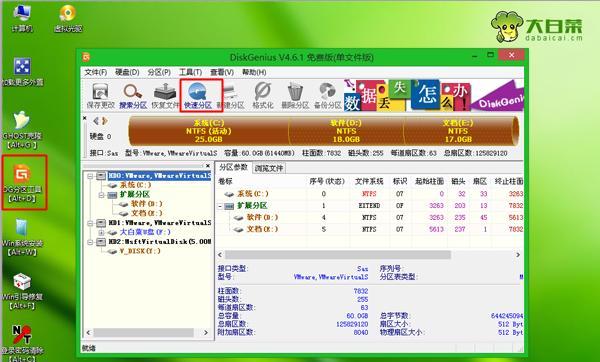
Task: Switch to the 分区参数 tab
Action: pos(233,168)
